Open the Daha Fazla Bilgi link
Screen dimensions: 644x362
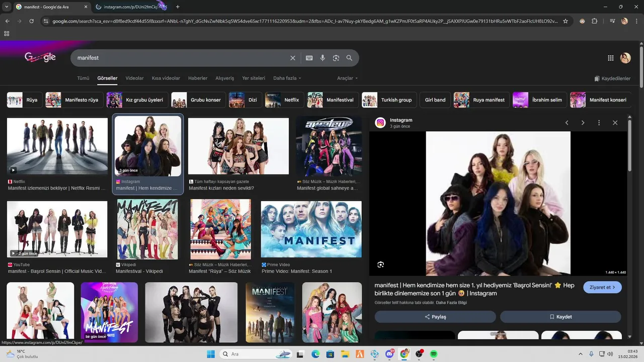[451, 303]
